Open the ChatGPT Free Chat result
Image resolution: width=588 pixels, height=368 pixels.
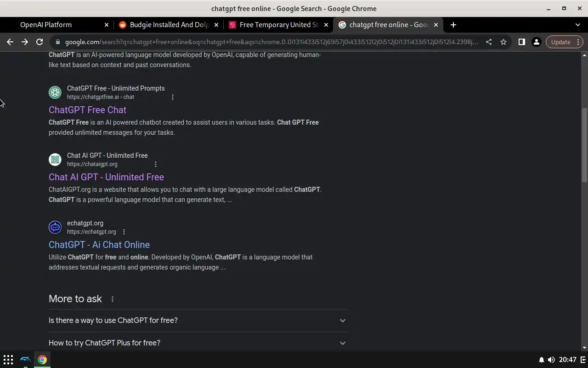coord(87,110)
